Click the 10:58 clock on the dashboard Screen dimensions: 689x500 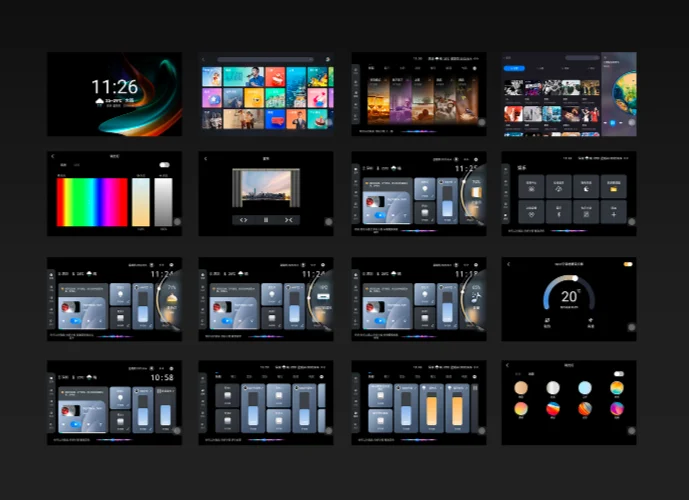[162, 377]
